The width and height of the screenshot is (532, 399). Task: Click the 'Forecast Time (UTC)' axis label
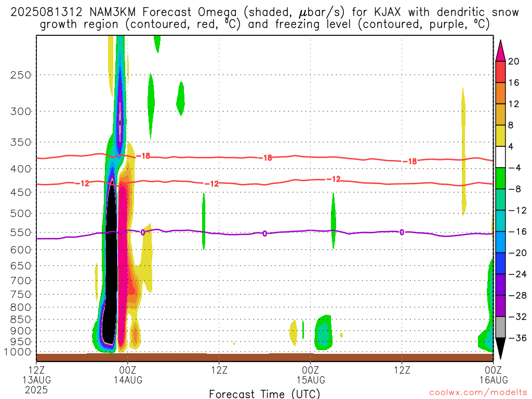click(x=264, y=394)
